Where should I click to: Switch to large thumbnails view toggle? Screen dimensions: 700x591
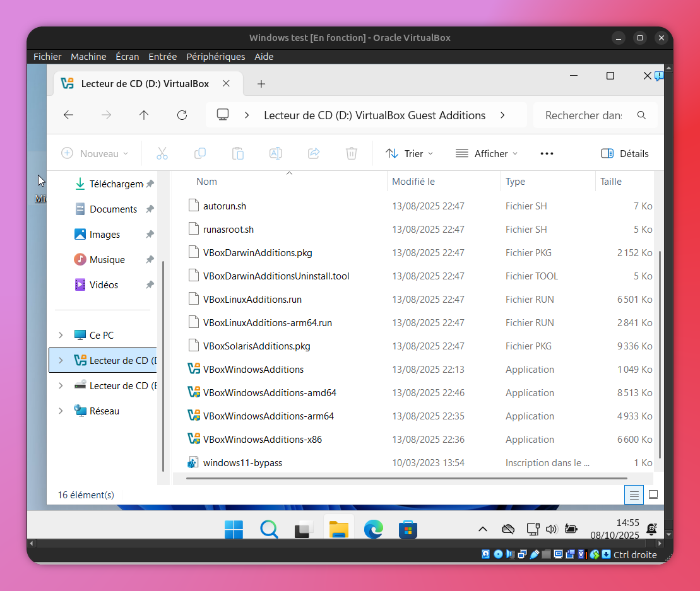653,494
